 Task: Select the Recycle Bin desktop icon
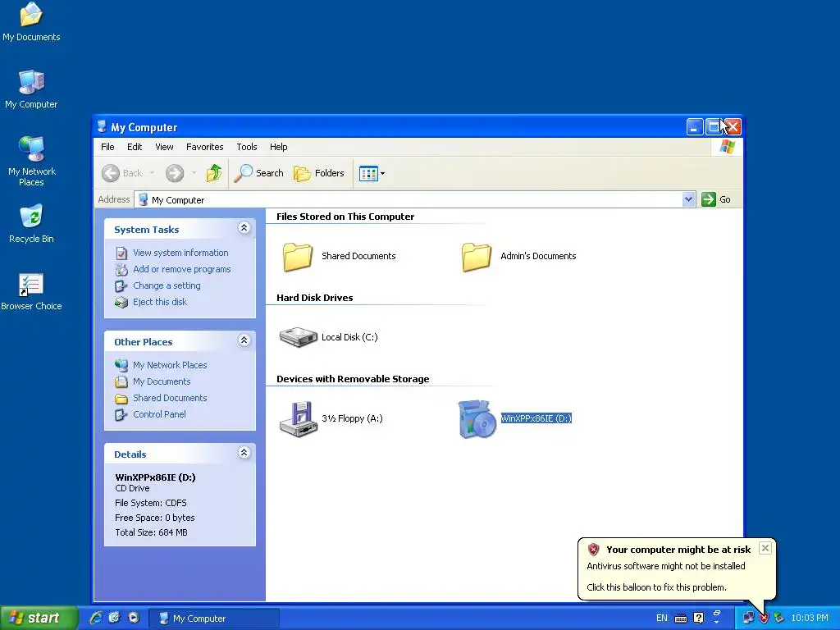coord(31,223)
